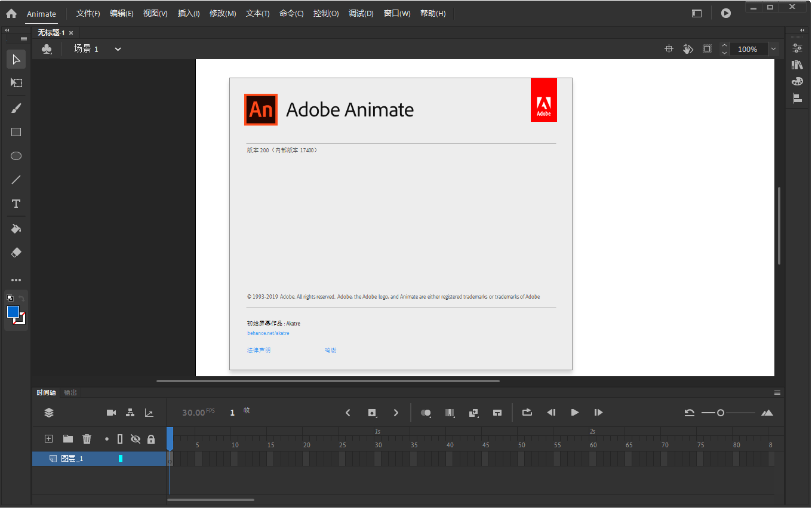Collapse the left toolbar with the double chevron
The image size is (812, 510).
[7, 30]
